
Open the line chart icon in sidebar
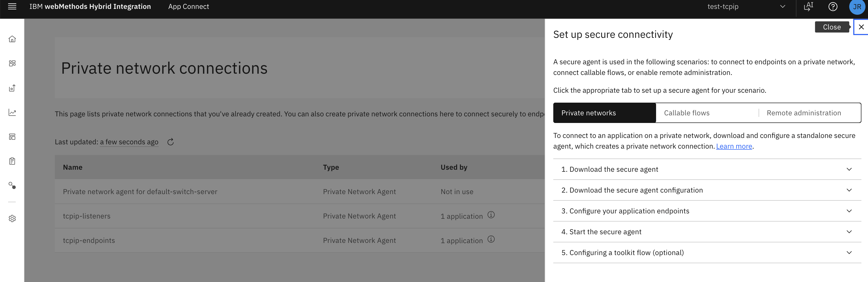(12, 112)
